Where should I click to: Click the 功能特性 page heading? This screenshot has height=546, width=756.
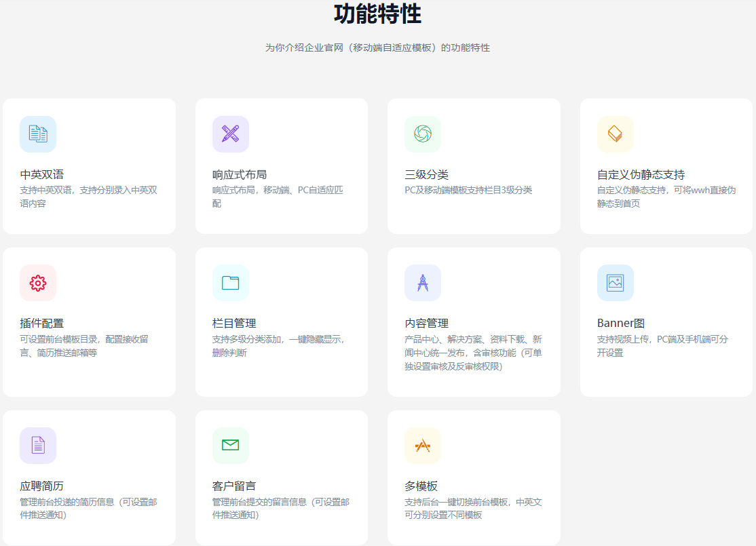(377, 14)
